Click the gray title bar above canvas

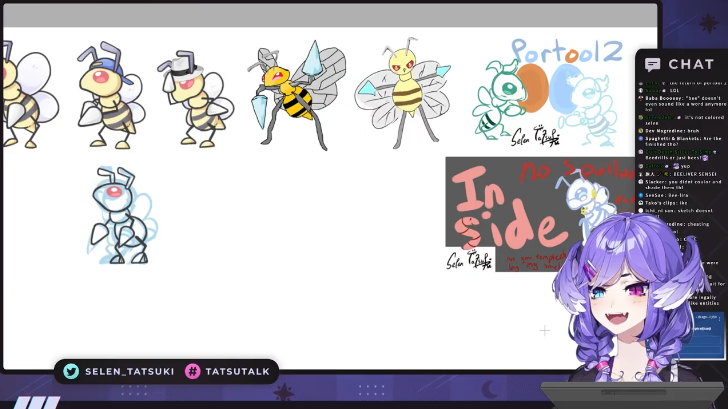[330, 16]
